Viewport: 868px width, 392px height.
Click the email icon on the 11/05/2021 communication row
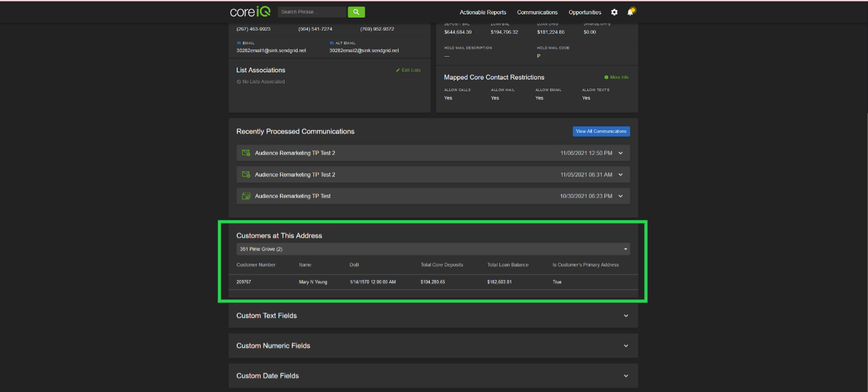pos(246,175)
